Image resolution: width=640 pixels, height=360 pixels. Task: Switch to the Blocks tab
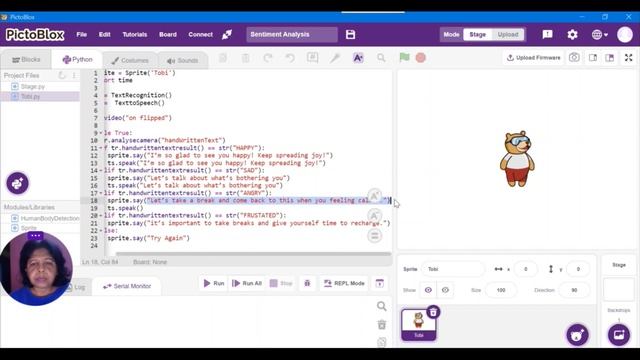coord(26,60)
